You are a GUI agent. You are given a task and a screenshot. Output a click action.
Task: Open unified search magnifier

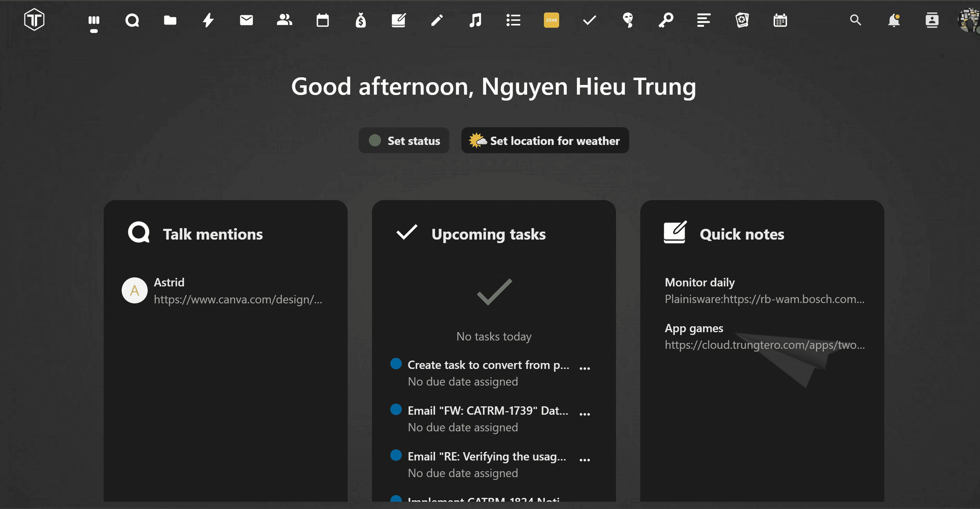click(x=856, y=20)
